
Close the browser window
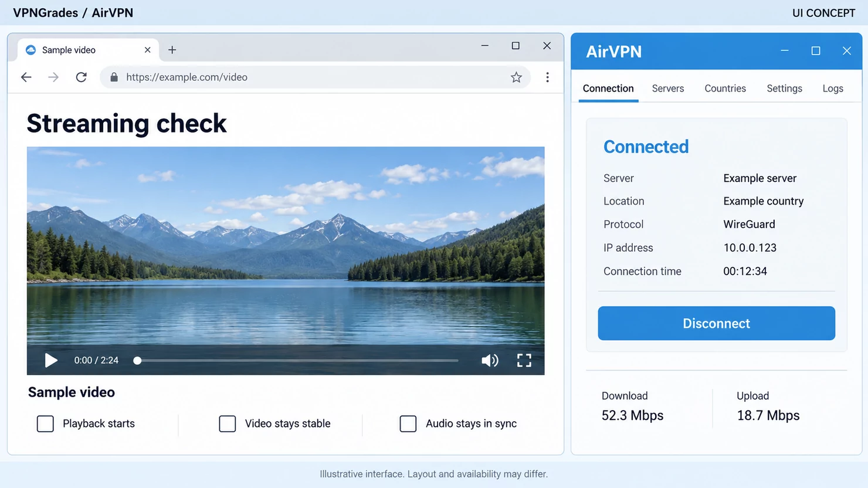tap(547, 46)
